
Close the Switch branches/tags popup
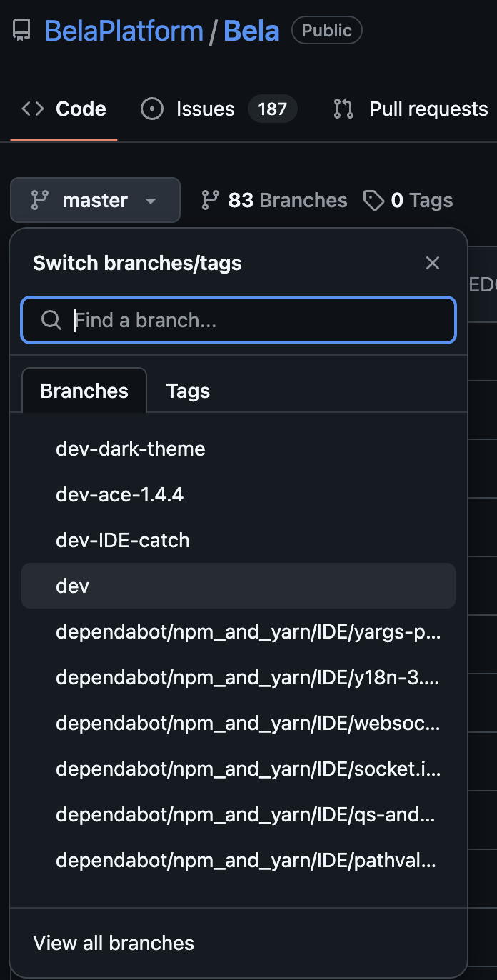tap(433, 263)
